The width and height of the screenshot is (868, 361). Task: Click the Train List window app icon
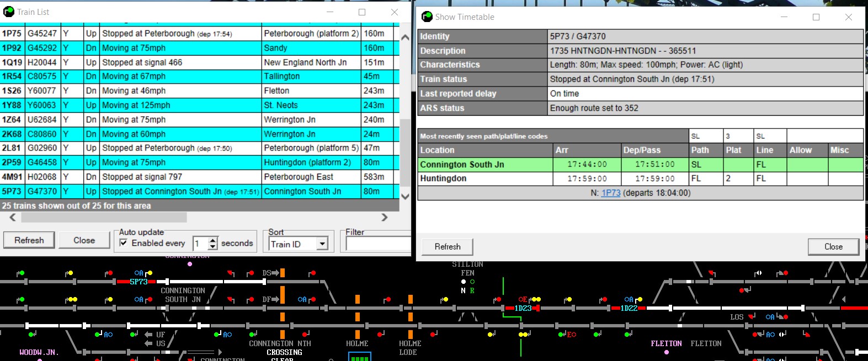pyautogui.click(x=9, y=12)
